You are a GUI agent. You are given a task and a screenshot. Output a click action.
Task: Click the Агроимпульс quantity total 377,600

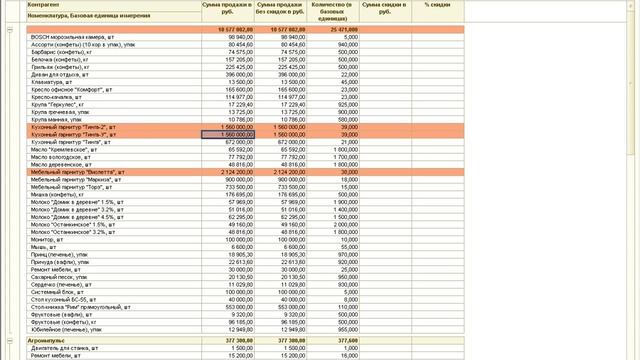(x=333, y=340)
